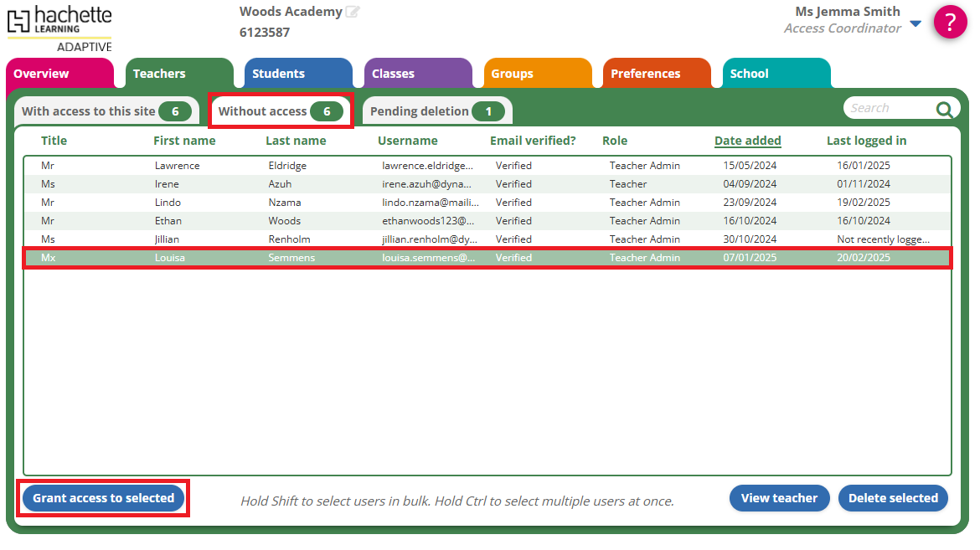980x550 pixels.
Task: Click the pink help question mark icon
Action: tap(950, 23)
